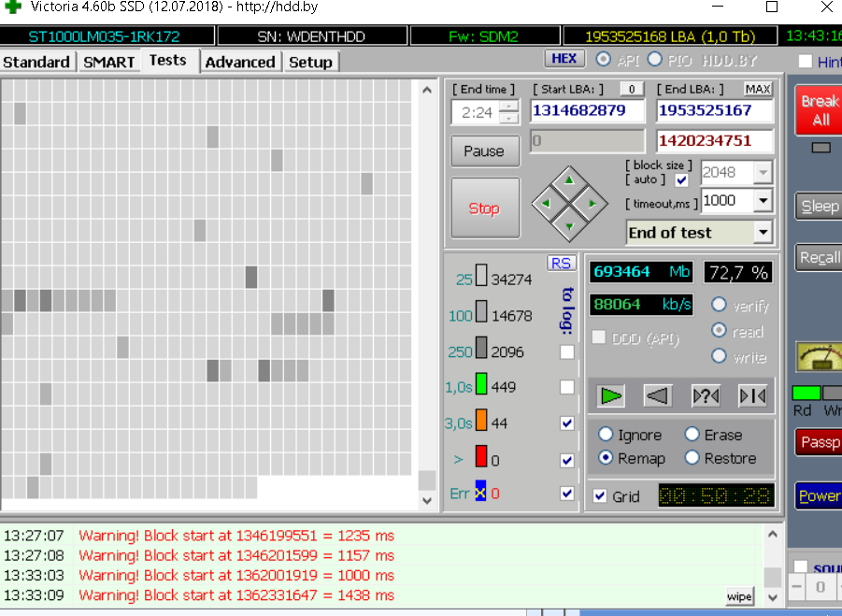Click the wipe button in log

click(x=739, y=596)
